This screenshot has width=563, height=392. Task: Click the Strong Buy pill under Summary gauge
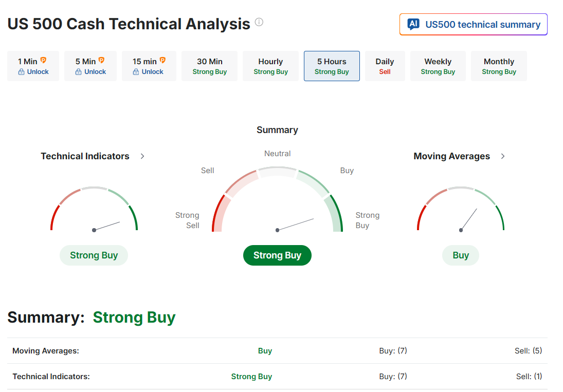(277, 255)
